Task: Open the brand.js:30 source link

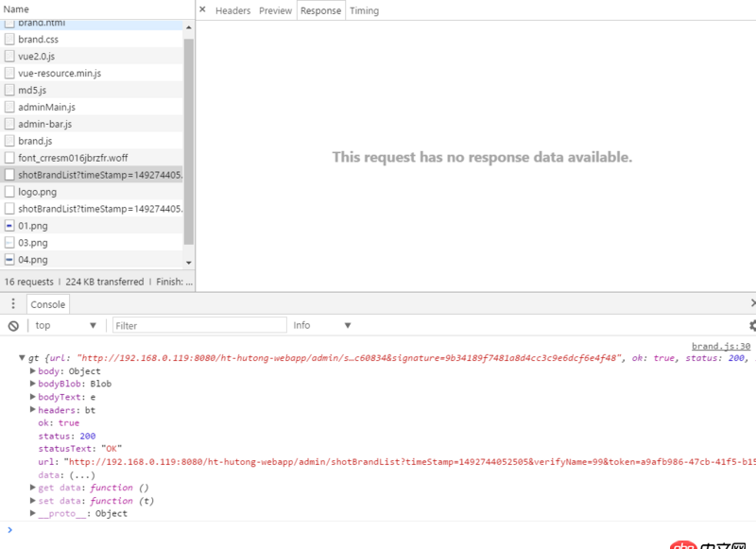Action: pos(720,347)
